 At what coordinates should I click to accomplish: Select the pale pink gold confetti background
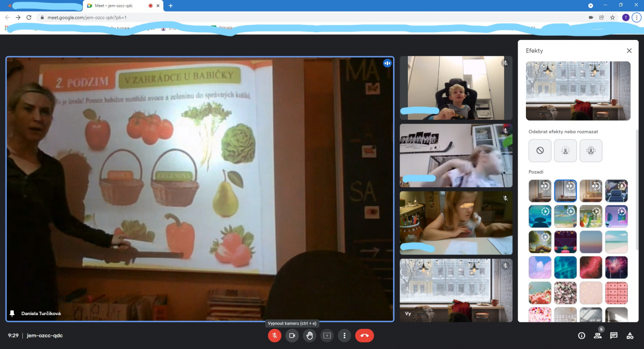pos(591,293)
